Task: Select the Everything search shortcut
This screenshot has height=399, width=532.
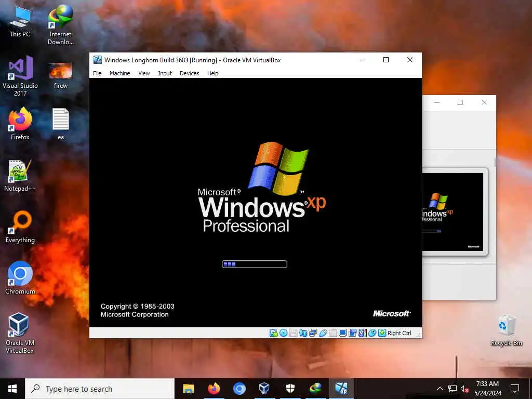Action: click(x=20, y=227)
